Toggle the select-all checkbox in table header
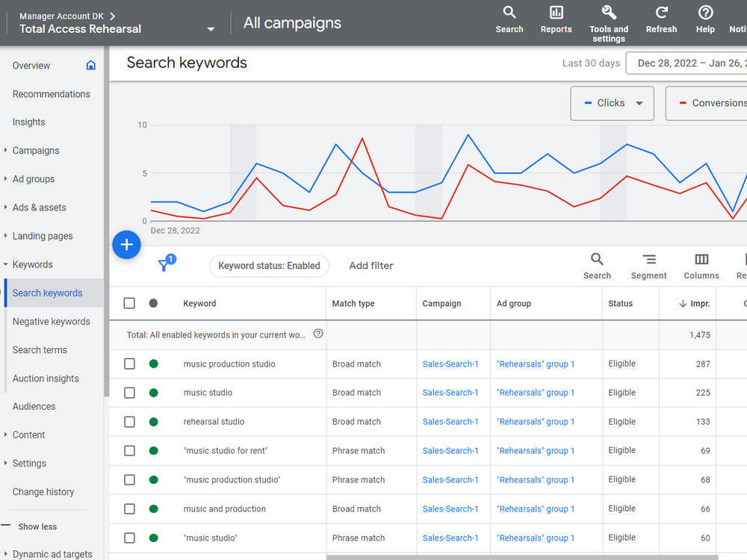 point(129,303)
